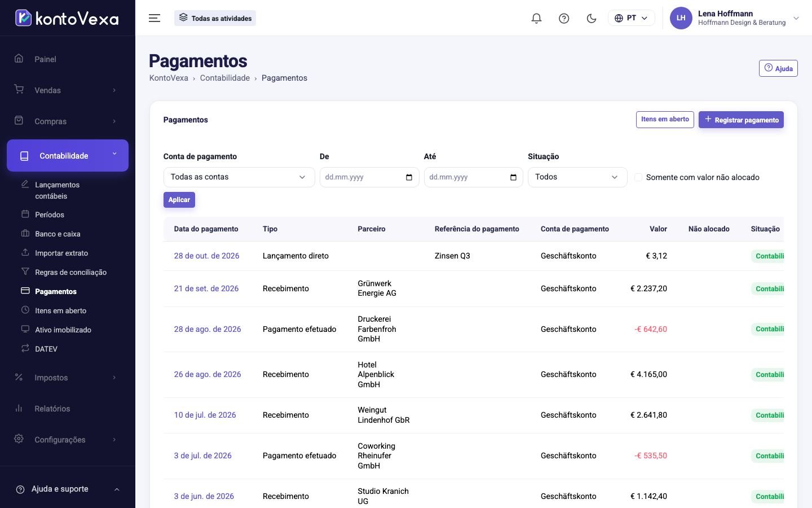Switch to dark mode with moon icon
This screenshot has width=812, height=508.
592,18
